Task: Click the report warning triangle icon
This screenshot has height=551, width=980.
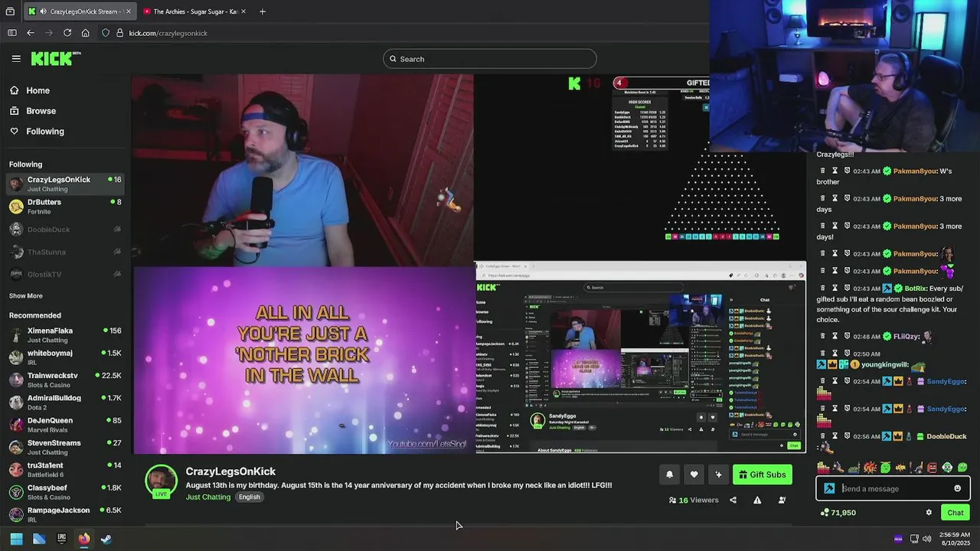Action: (757, 500)
